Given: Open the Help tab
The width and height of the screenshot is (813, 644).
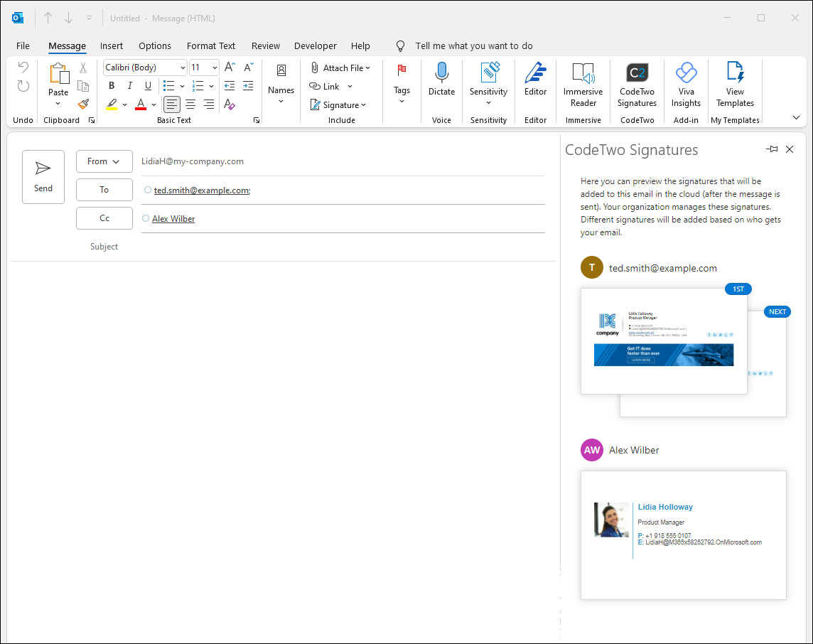Looking at the screenshot, I should pos(360,45).
